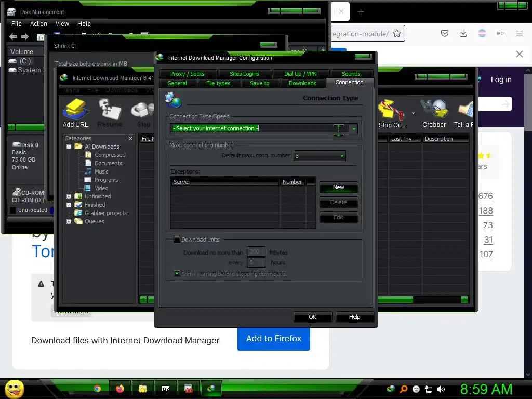Open File menu in Disk Management
532x399 pixels.
(x=16, y=24)
